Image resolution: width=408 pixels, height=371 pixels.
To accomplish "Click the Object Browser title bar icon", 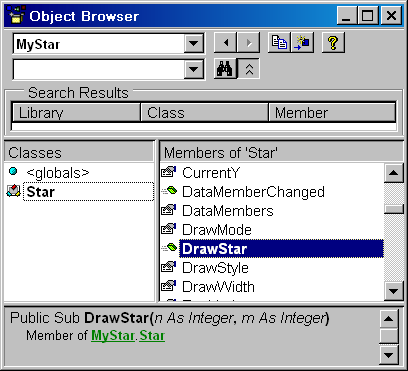I will (x=16, y=16).
